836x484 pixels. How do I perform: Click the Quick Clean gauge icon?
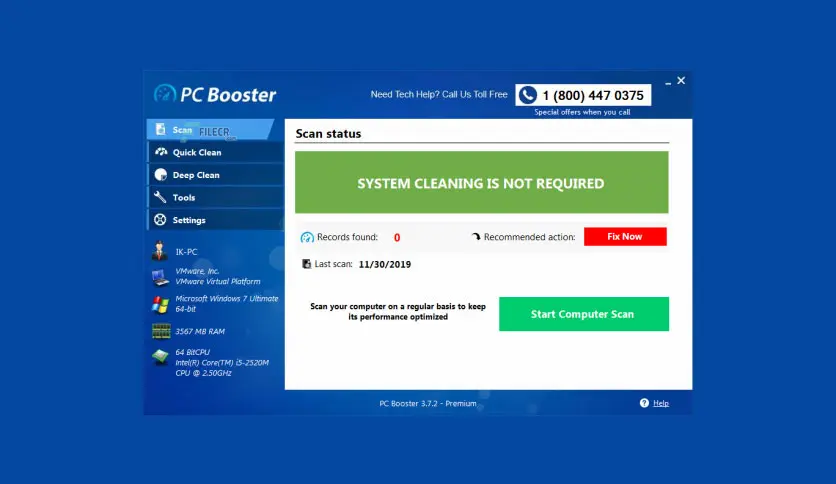pyautogui.click(x=161, y=152)
